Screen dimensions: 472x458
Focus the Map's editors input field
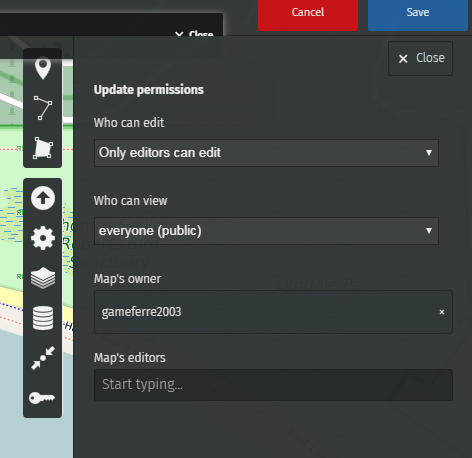point(273,385)
